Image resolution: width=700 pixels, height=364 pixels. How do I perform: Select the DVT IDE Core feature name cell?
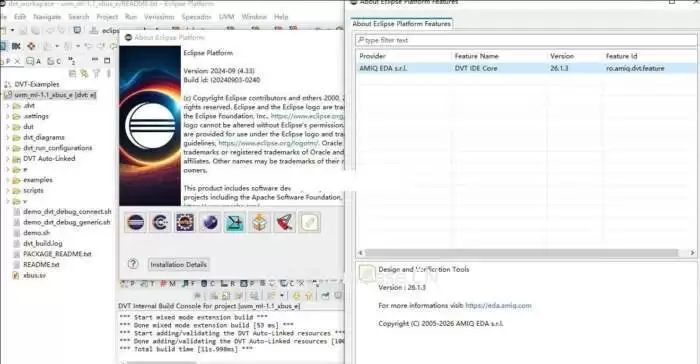click(475, 68)
